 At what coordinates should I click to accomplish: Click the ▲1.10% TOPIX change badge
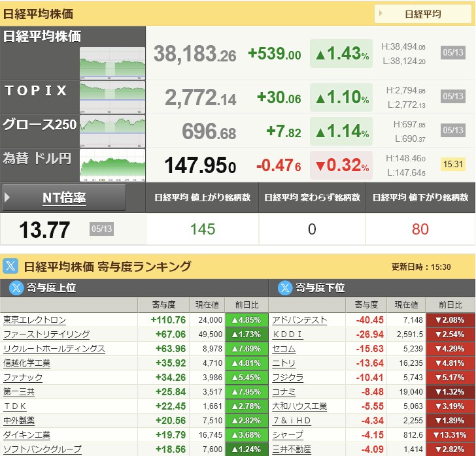341,97
